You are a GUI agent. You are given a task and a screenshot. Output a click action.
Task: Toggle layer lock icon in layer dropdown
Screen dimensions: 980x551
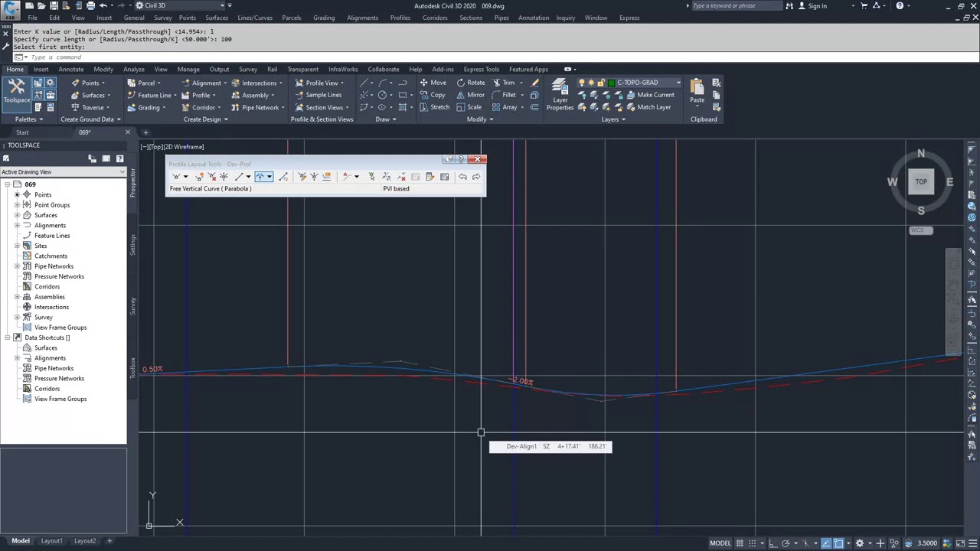[602, 83]
